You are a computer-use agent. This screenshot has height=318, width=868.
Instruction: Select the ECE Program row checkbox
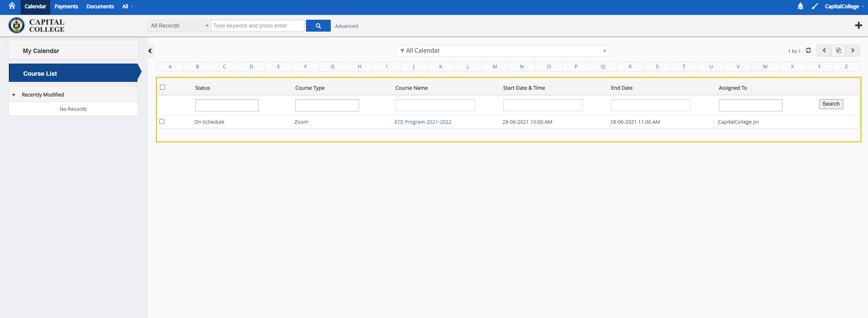[x=162, y=121]
